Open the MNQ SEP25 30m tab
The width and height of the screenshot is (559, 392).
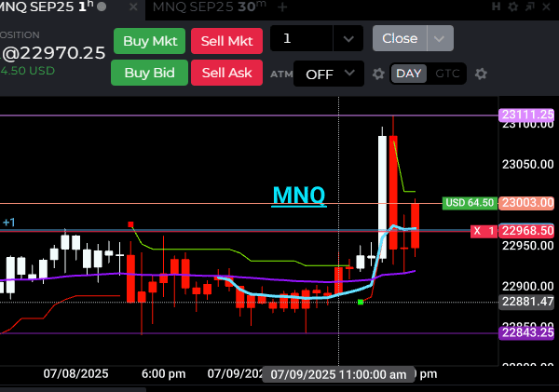210,7
